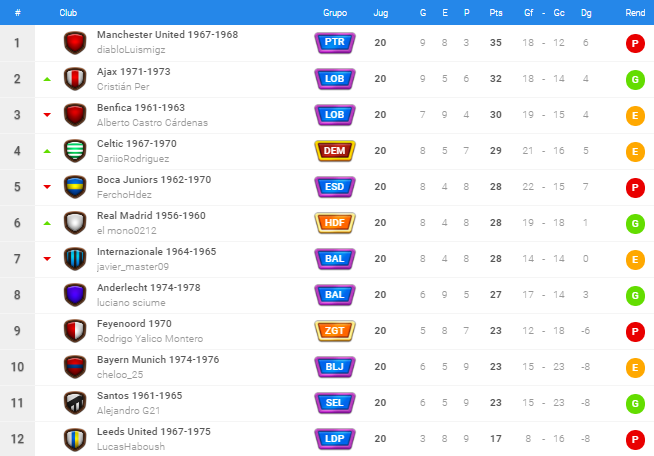
Task: Open the HDF group badge
Action: [x=335, y=223]
